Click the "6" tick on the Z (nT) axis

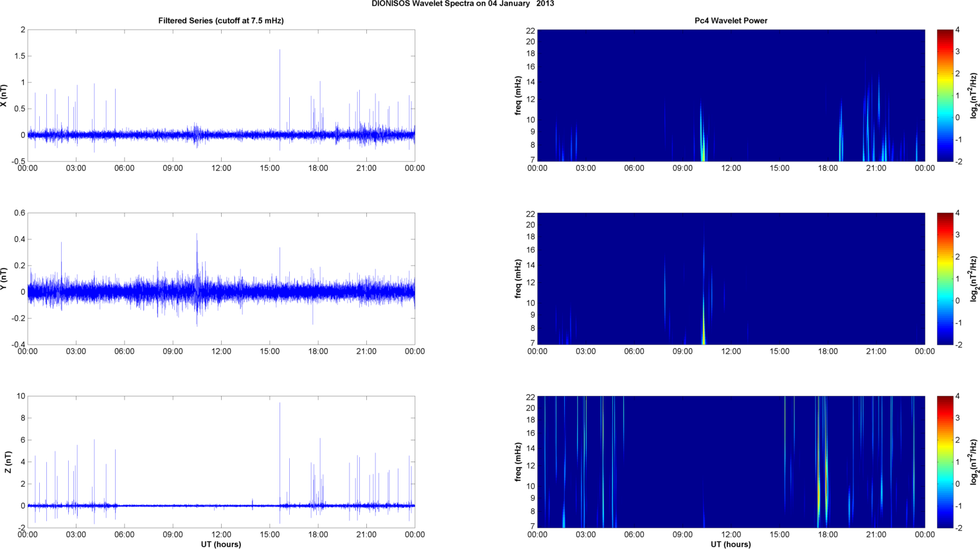[23, 440]
